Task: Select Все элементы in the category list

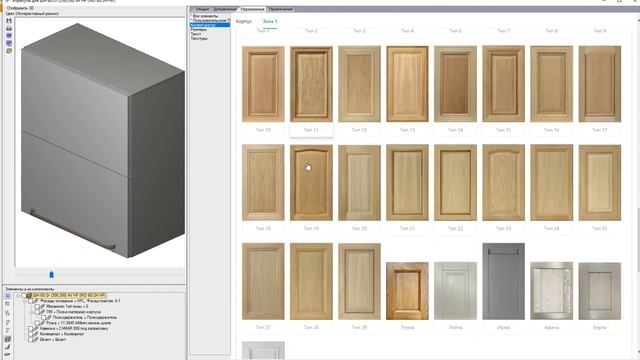Action: click(205, 16)
